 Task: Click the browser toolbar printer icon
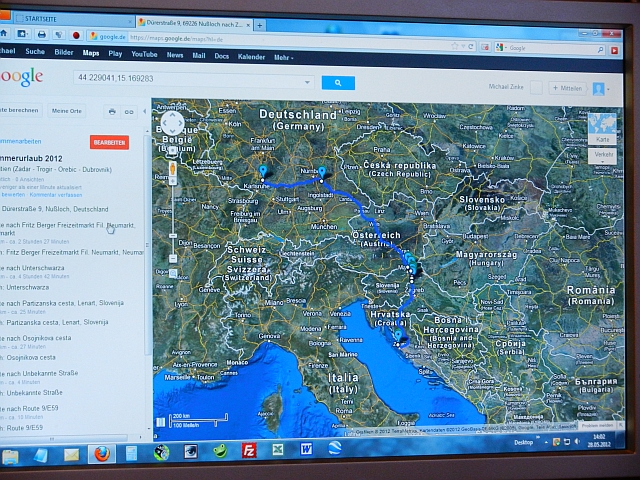click(x=42, y=35)
